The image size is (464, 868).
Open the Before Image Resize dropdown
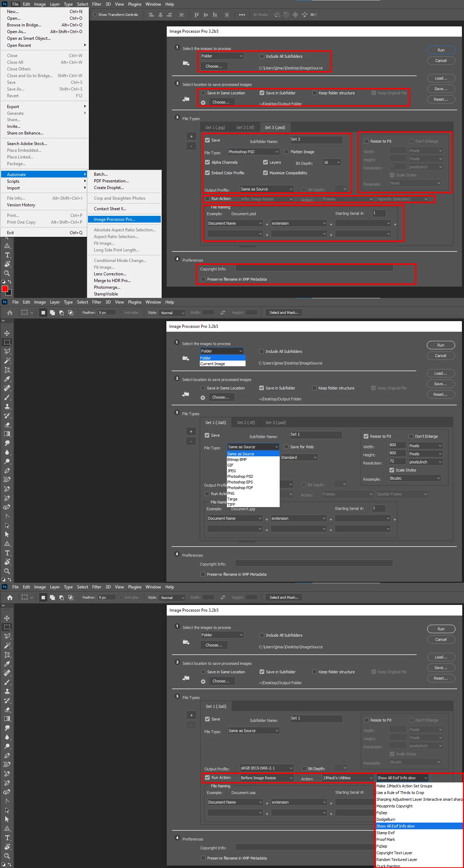pyautogui.click(x=267, y=778)
